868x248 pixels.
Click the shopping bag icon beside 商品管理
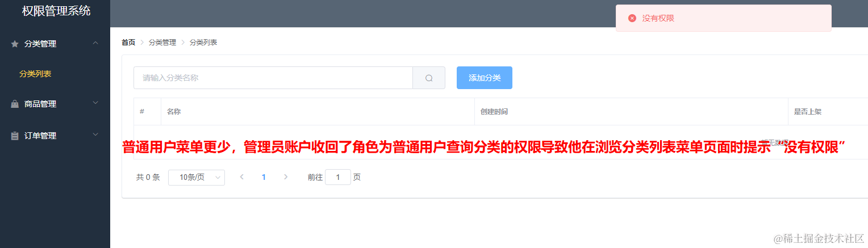click(15, 104)
